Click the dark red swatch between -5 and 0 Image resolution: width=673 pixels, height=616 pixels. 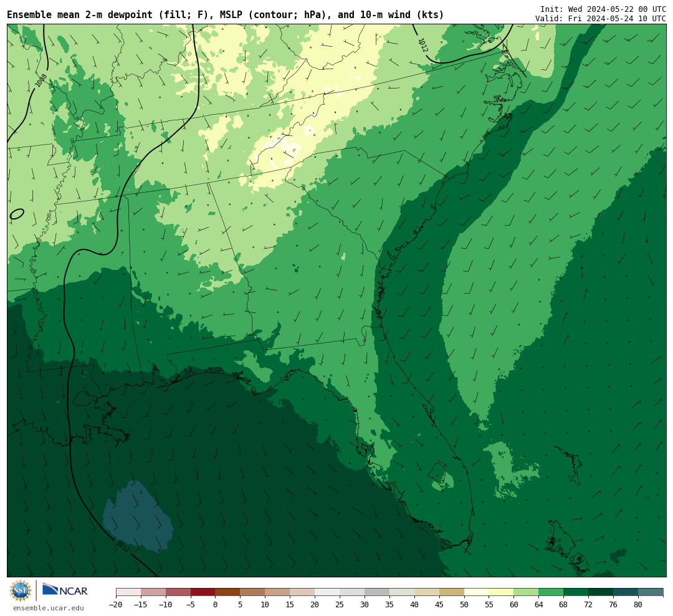203,592
